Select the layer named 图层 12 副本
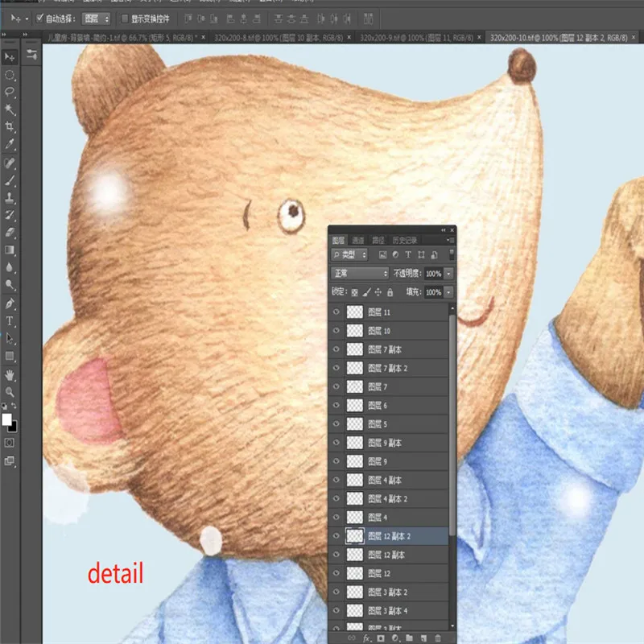This screenshot has width=644, height=644. pyautogui.click(x=386, y=555)
